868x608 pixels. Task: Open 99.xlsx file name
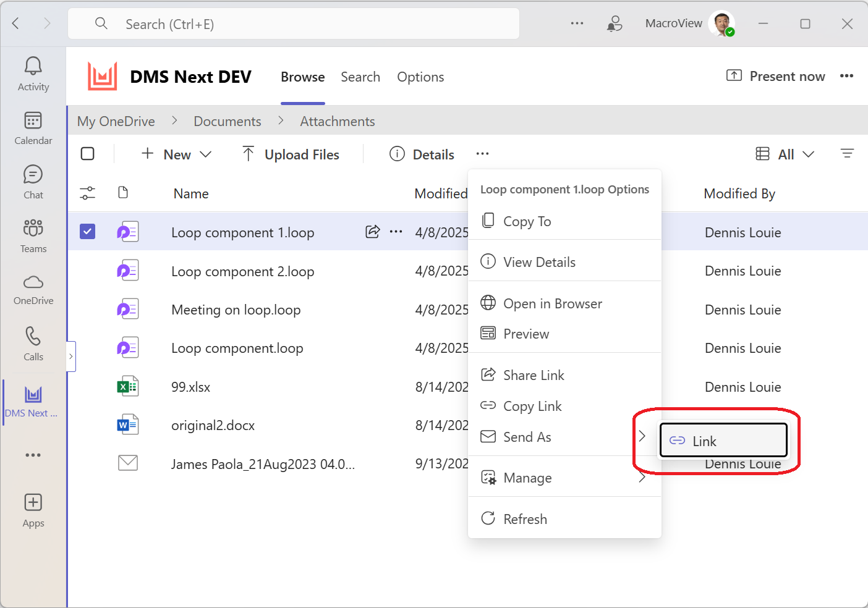191,387
